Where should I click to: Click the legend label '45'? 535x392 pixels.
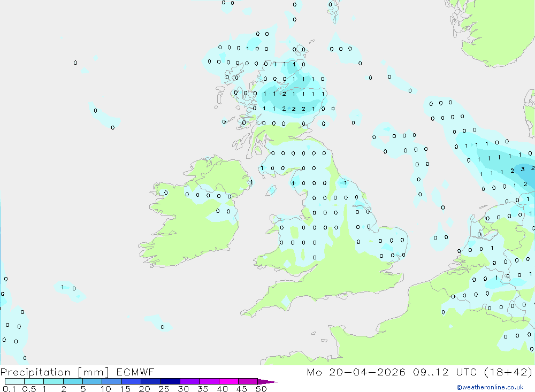coord(242,389)
